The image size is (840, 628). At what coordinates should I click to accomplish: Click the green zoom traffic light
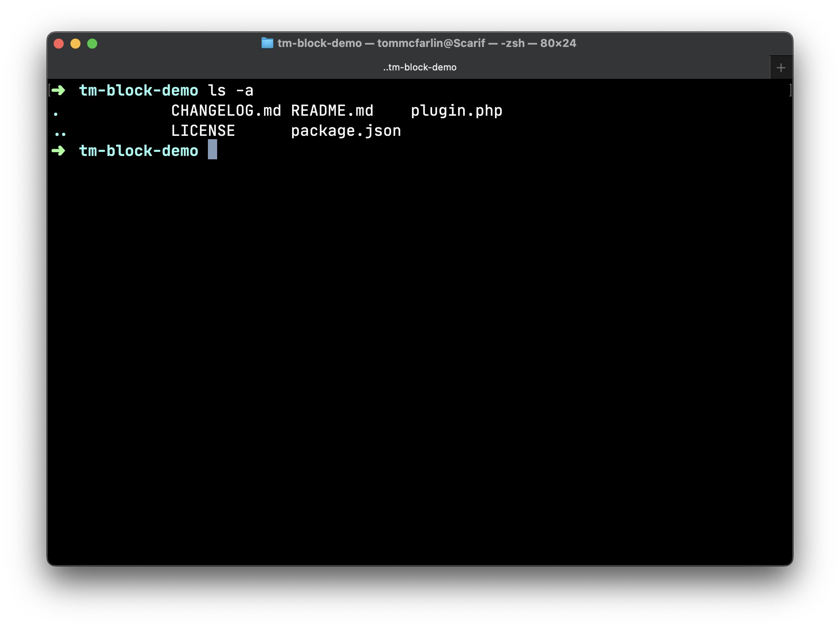pos(92,43)
